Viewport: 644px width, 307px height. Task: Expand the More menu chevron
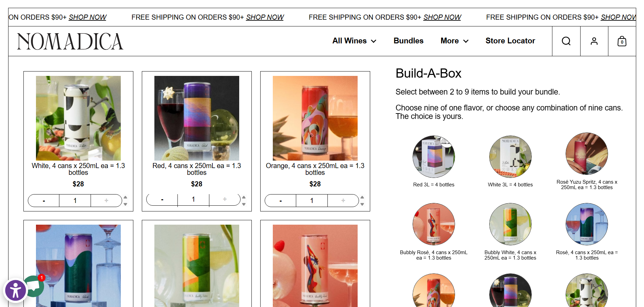tap(466, 41)
